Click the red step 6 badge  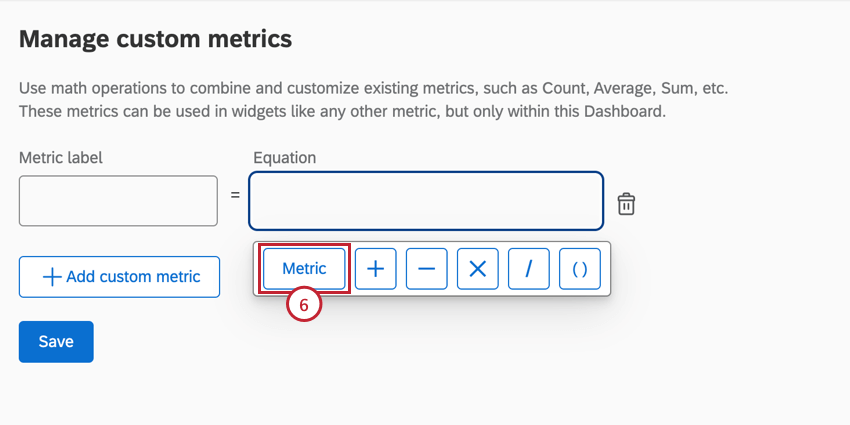(x=303, y=306)
